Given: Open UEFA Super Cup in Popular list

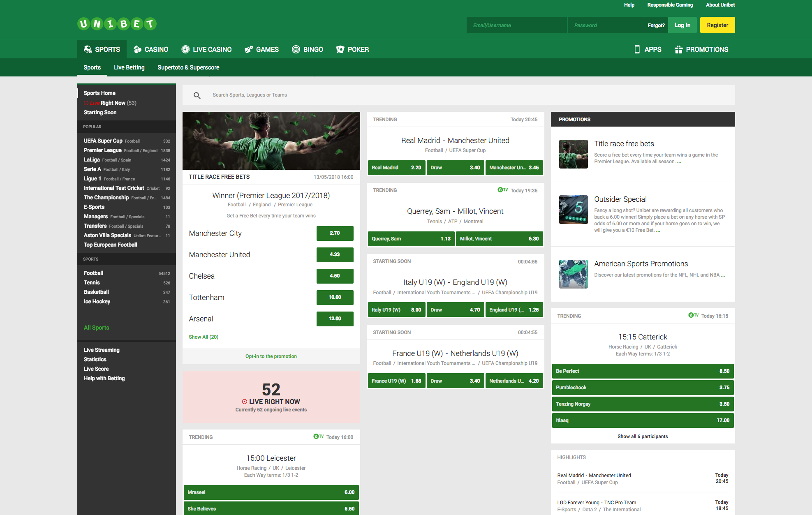Looking at the screenshot, I should pyautogui.click(x=127, y=141).
